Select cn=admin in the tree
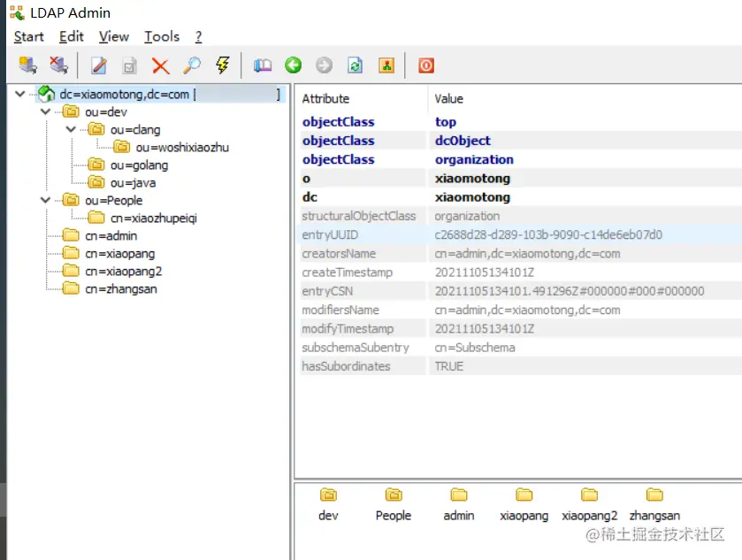The width and height of the screenshot is (742, 560). (111, 235)
